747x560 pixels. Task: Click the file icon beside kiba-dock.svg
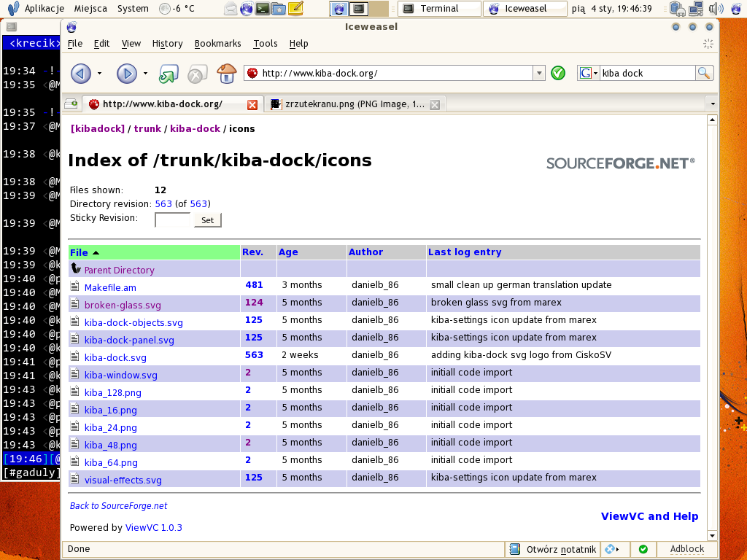point(75,356)
